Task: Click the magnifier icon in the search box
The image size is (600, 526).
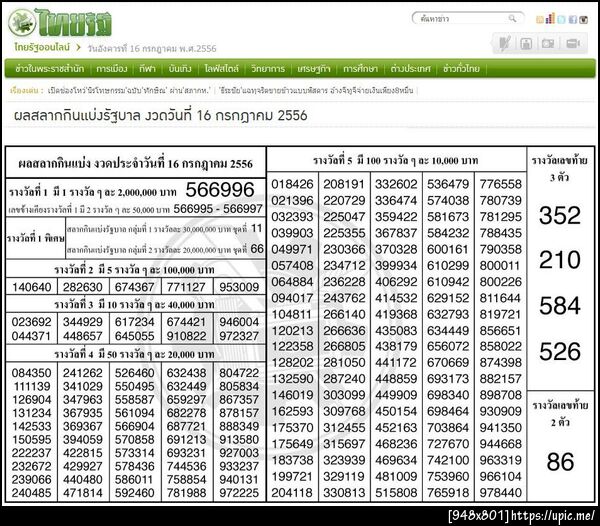Action: click(512, 18)
